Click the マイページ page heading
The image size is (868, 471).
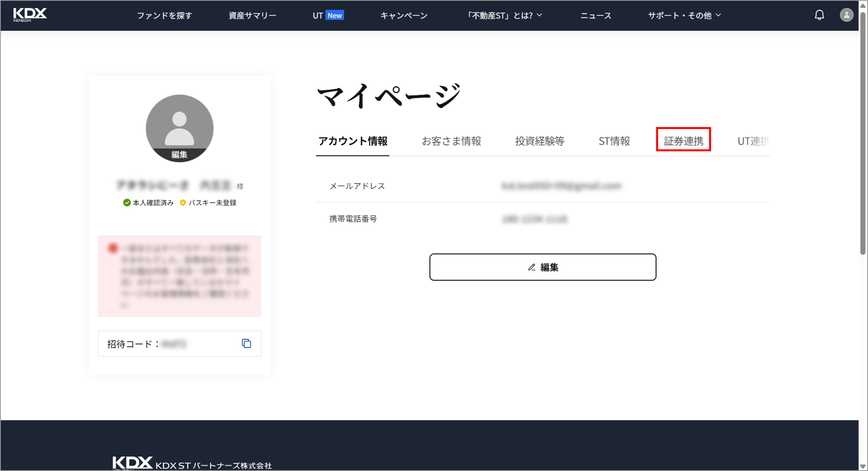[389, 96]
